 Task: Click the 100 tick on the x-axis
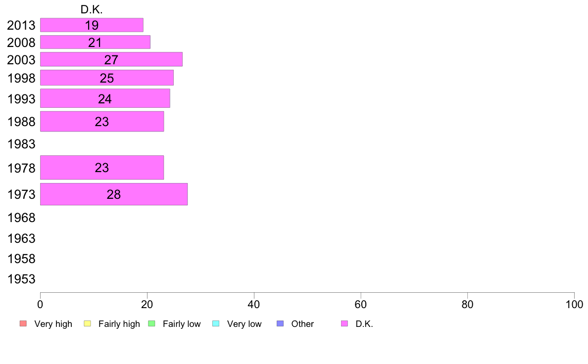[574, 304]
